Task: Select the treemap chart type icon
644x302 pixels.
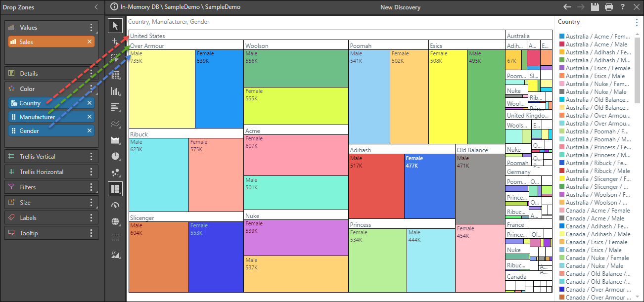Action: [115, 189]
